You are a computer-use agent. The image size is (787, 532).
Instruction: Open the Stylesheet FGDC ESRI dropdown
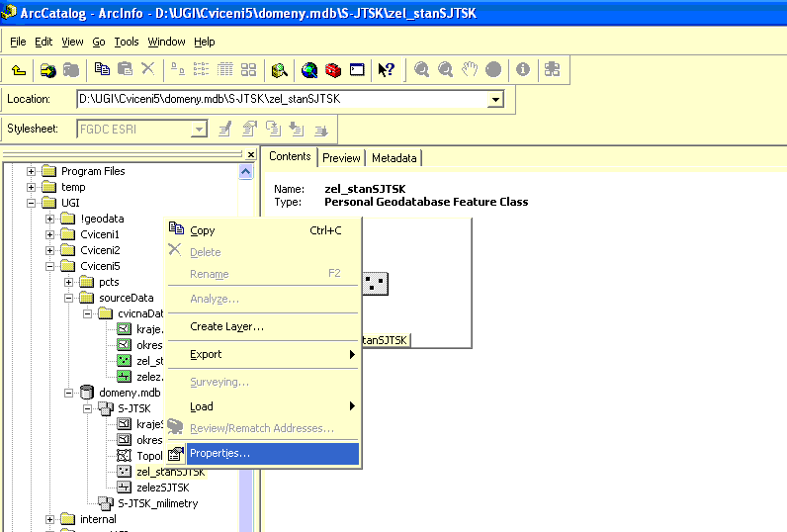click(200, 130)
